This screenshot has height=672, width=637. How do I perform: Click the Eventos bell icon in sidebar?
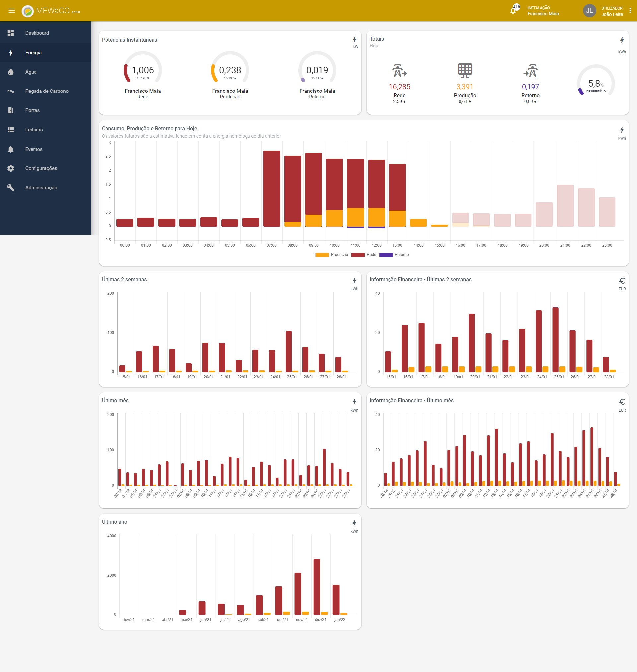point(11,149)
